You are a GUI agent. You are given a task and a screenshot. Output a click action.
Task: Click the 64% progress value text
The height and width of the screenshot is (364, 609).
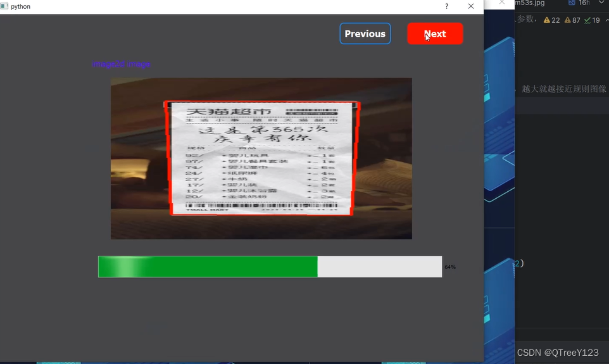click(x=450, y=267)
